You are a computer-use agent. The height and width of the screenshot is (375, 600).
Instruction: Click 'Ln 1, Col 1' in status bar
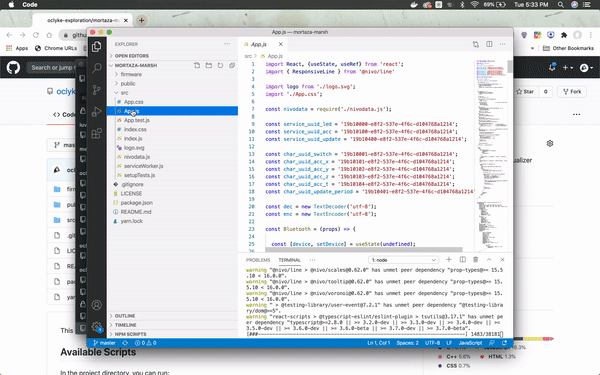point(378,343)
